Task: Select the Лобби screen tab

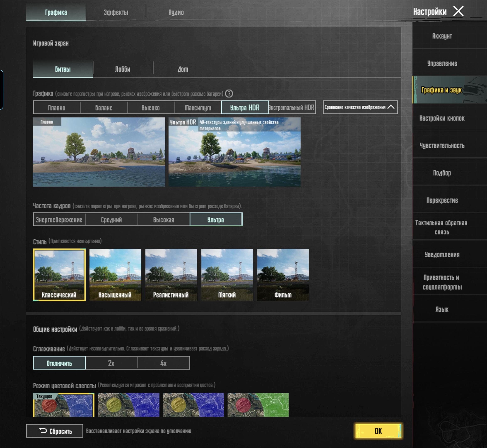Action: click(123, 69)
